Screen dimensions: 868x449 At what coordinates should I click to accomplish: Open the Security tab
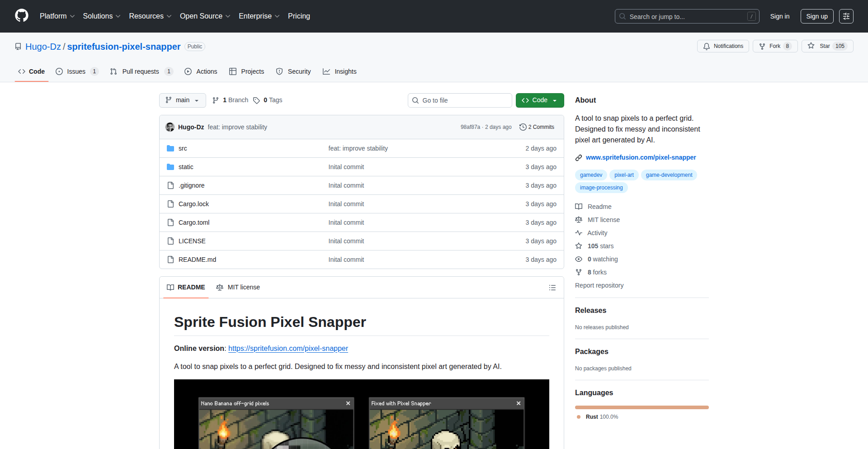pyautogui.click(x=293, y=71)
